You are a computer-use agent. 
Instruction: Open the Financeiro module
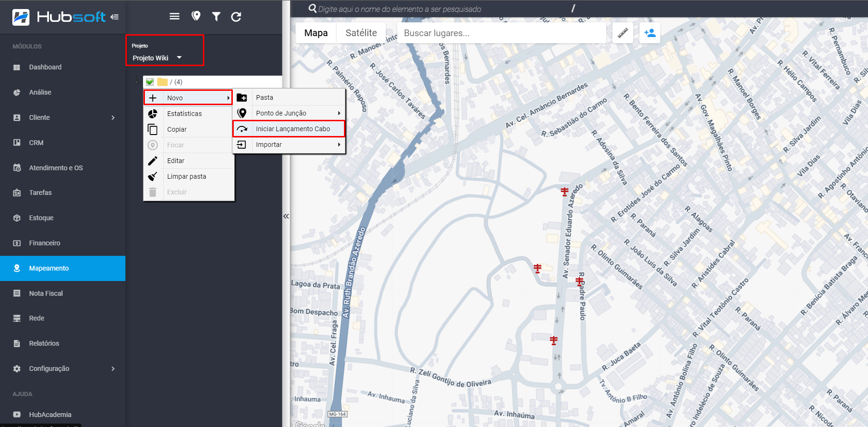tap(63, 243)
